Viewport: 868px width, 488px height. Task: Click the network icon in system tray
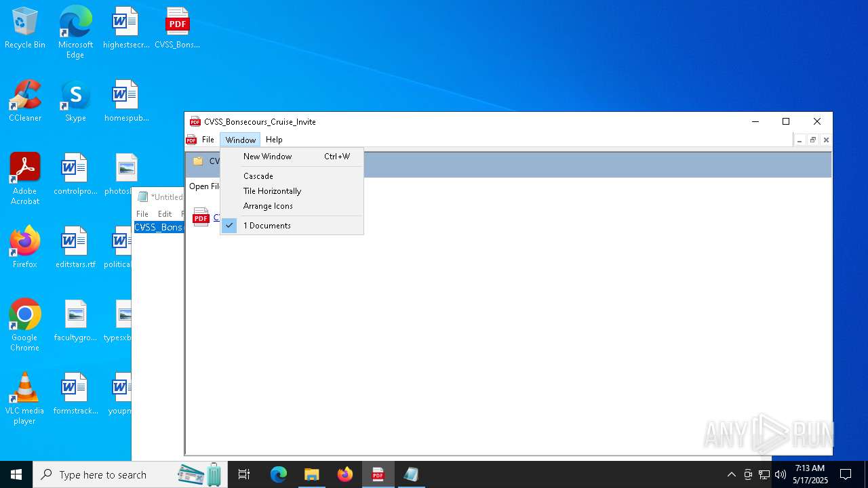click(764, 474)
